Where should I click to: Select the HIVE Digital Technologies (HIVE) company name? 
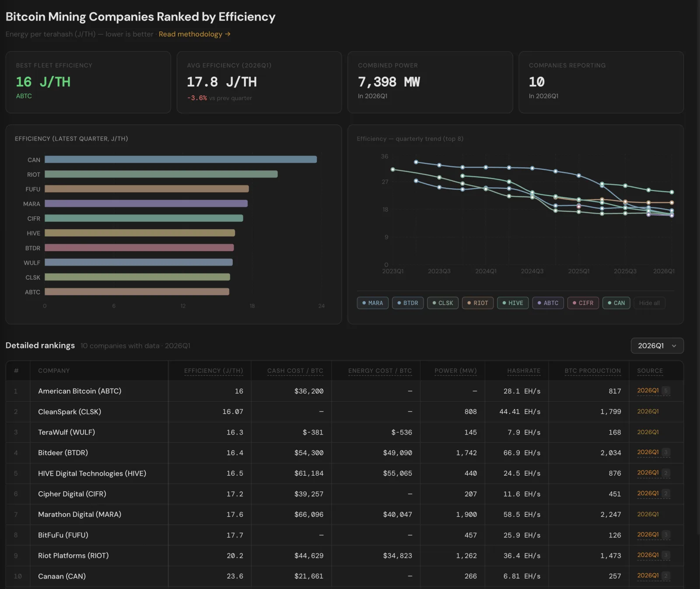92,473
